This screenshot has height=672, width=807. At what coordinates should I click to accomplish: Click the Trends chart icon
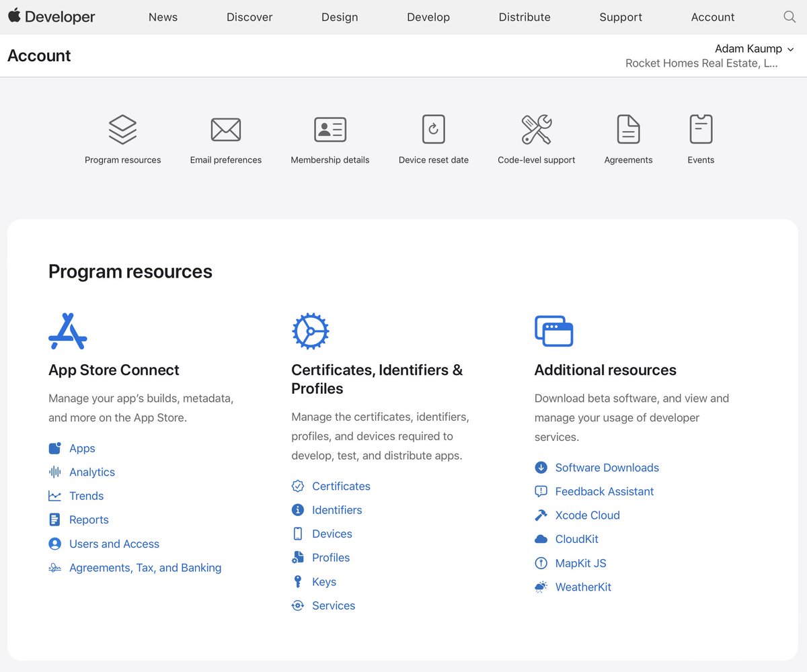point(55,496)
